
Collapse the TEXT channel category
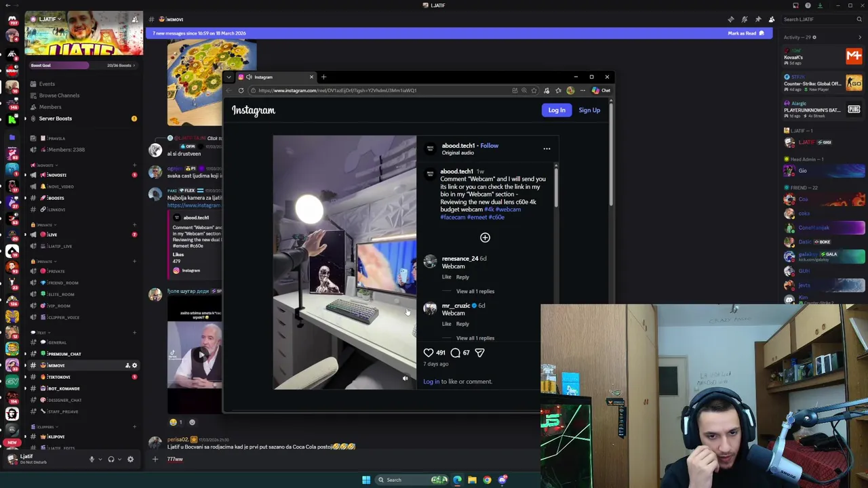41,333
